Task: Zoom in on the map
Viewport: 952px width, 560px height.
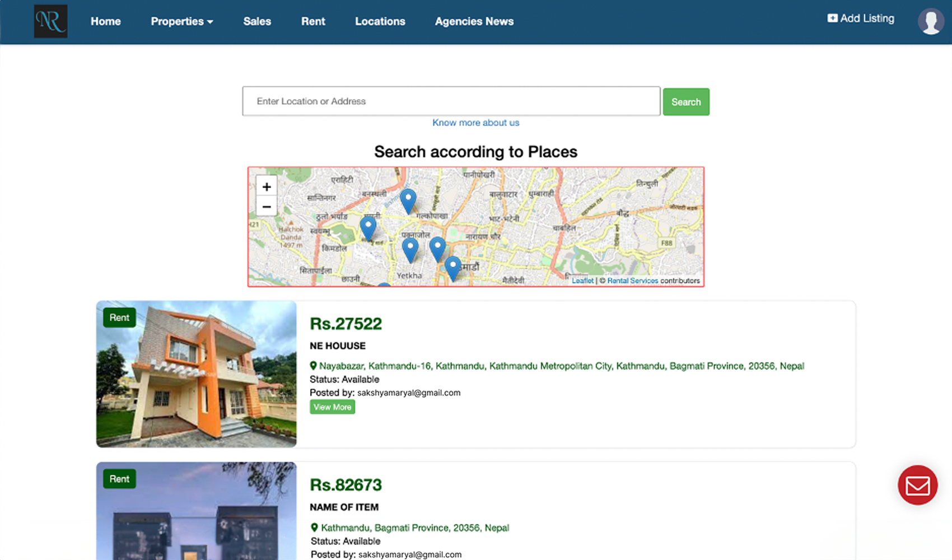Action: click(x=267, y=186)
